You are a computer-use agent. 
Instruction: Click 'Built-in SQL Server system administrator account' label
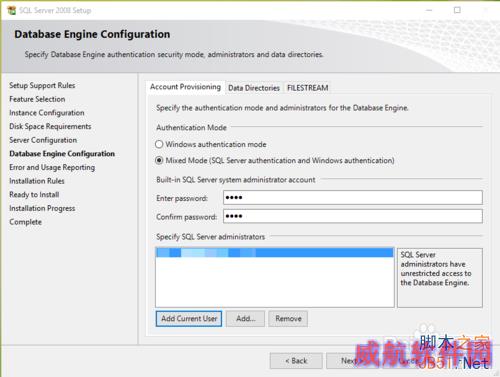[x=236, y=180]
